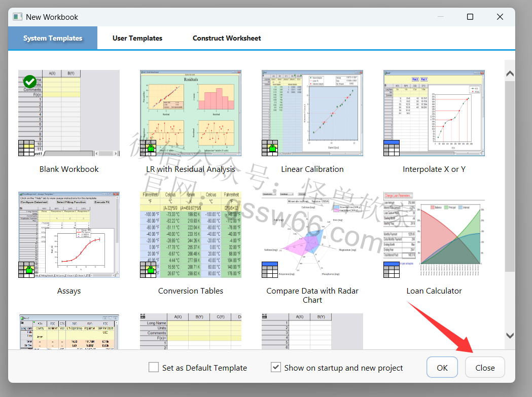This screenshot has height=397, width=532.
Task: Click the Linear Calibration label
Action: pos(312,169)
